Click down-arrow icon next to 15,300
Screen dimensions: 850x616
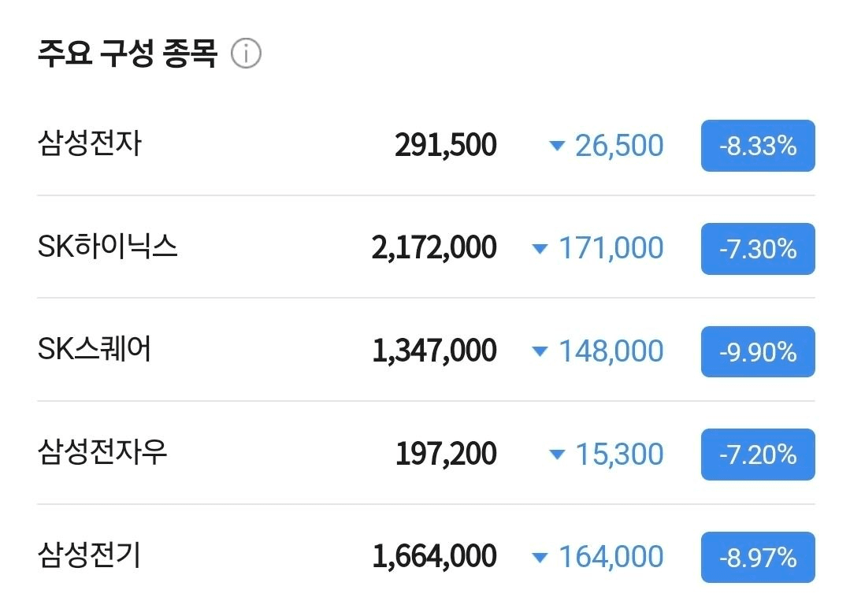pos(557,454)
